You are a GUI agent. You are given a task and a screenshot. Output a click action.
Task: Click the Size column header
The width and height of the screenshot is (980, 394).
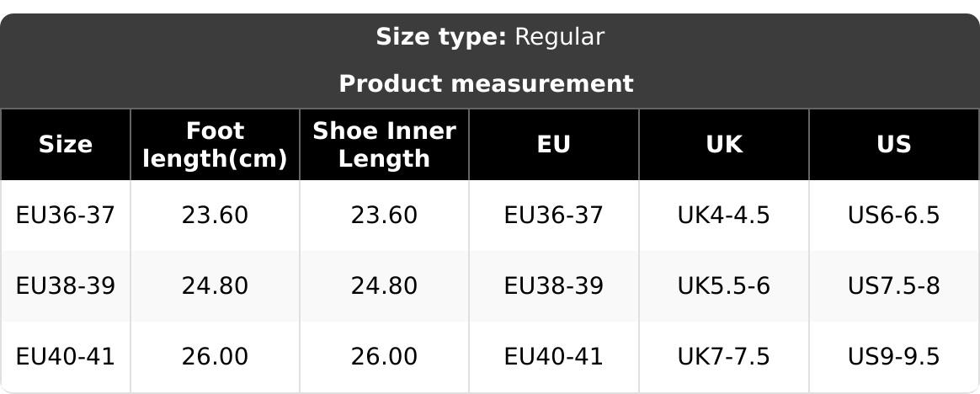click(x=66, y=145)
